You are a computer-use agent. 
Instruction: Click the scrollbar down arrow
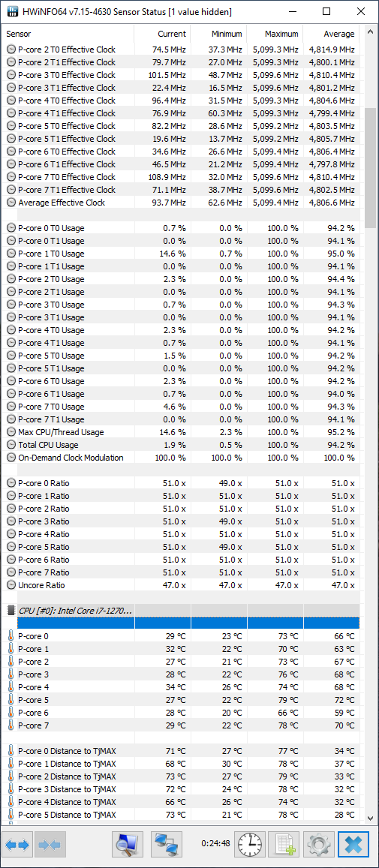pyautogui.click(x=369, y=818)
